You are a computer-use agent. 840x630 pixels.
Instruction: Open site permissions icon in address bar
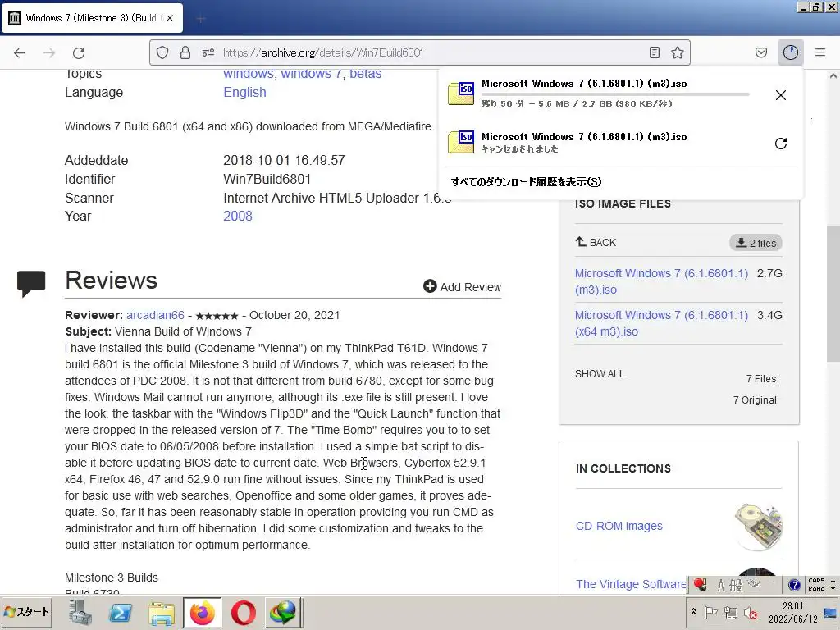coord(208,52)
